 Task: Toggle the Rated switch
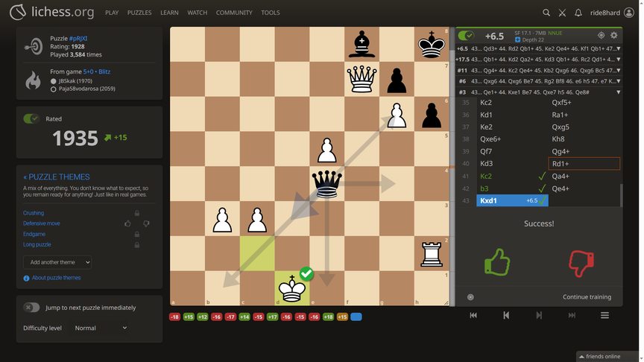[x=31, y=118]
